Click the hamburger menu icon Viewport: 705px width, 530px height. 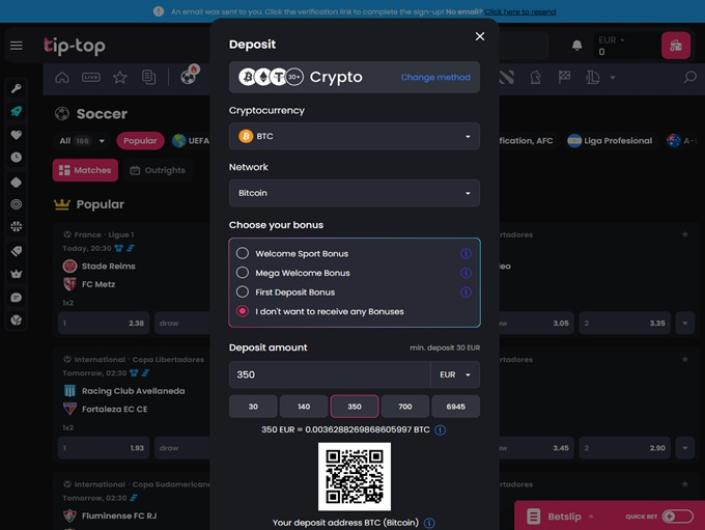(16, 45)
